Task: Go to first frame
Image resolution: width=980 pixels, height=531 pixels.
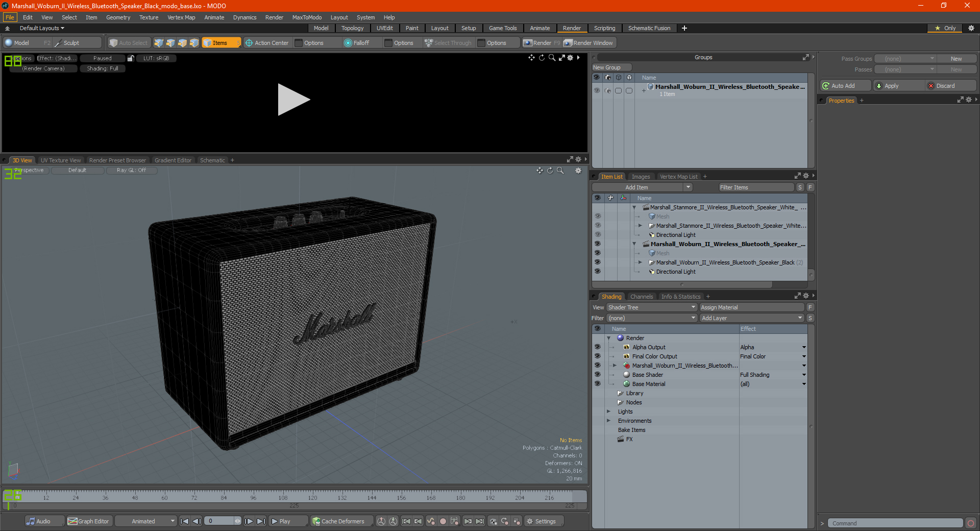Action: [x=185, y=521]
